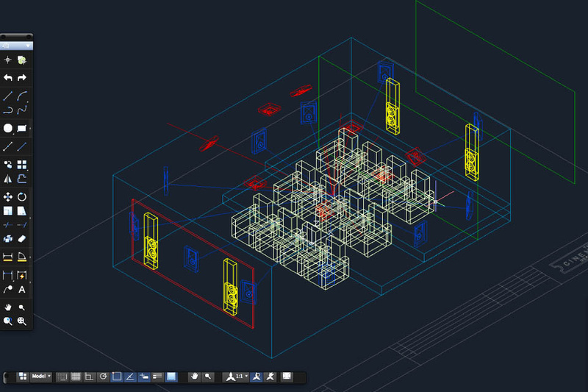
Task: Toggle Object Snap Tracking in status bar
Action: coord(130,377)
